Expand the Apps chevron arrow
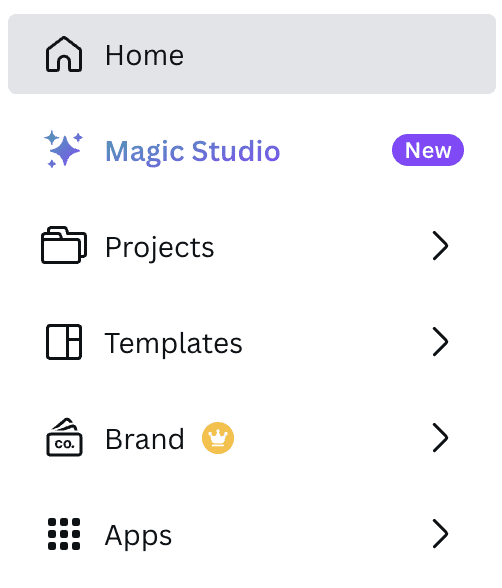Screen dimensions: 502x588 (x=440, y=534)
